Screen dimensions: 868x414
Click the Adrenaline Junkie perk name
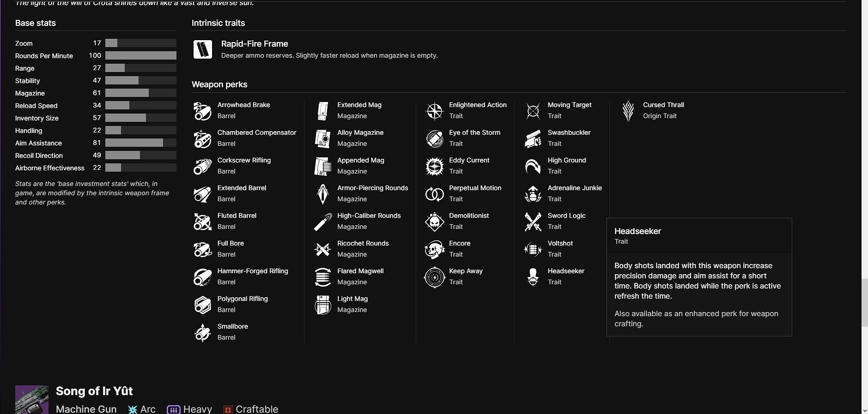coord(574,188)
